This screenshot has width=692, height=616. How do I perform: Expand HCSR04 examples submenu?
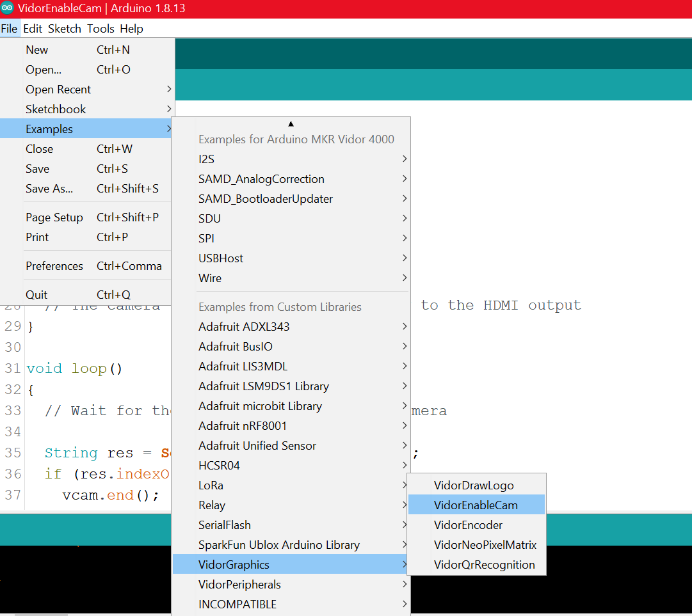291,466
